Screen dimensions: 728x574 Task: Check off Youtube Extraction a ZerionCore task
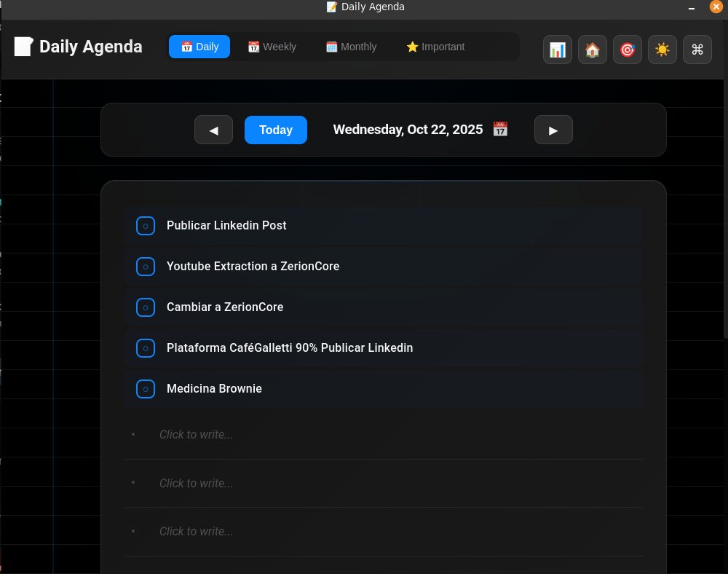146,267
